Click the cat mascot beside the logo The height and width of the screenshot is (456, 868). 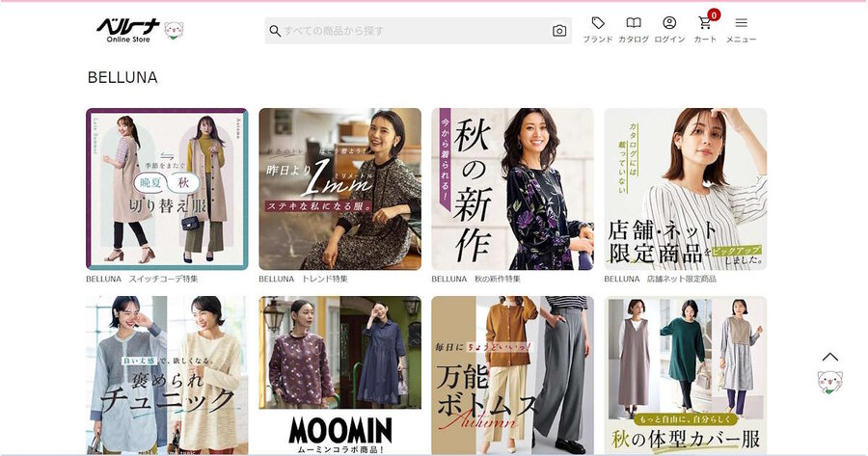pyautogui.click(x=174, y=31)
